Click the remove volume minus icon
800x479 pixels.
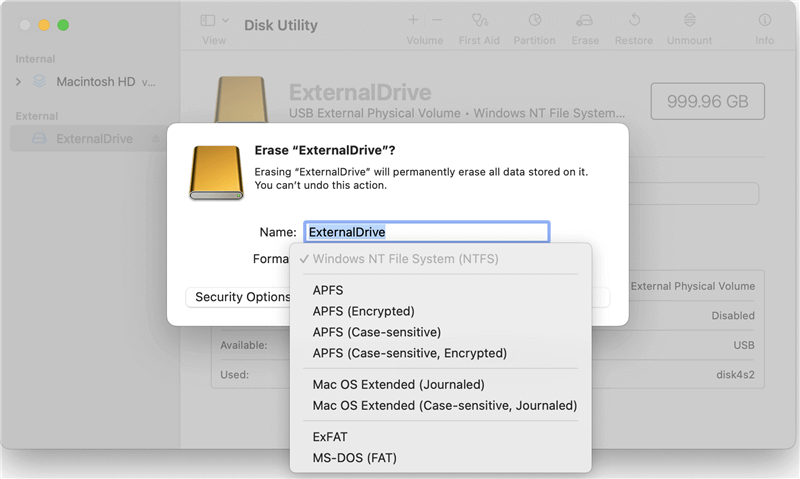[437, 20]
